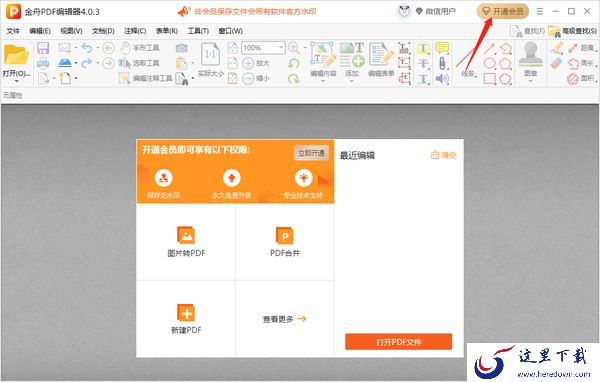The height and width of the screenshot is (382, 600).
Task: Click the green Next view arrow
Action: click(109, 63)
